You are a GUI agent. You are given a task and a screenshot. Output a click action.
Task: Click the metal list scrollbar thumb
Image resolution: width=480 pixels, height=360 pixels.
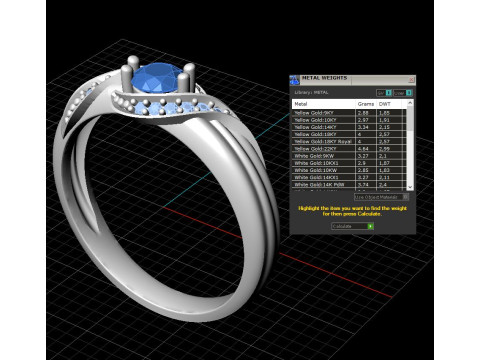pyautogui.click(x=410, y=119)
